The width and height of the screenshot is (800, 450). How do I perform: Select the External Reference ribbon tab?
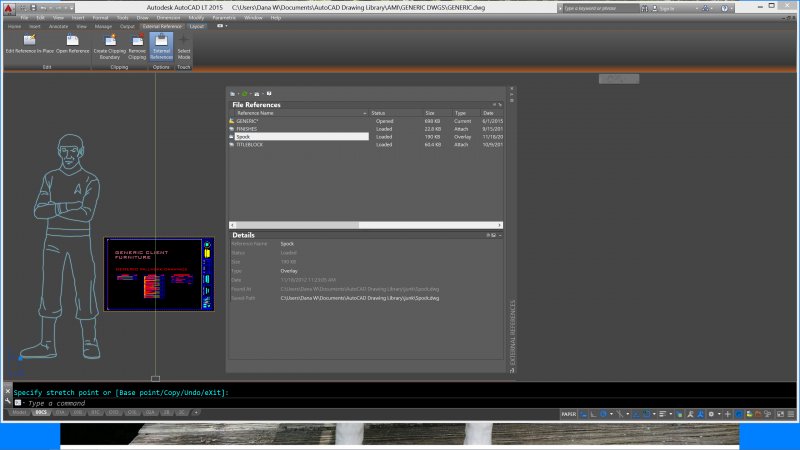[x=162, y=27]
